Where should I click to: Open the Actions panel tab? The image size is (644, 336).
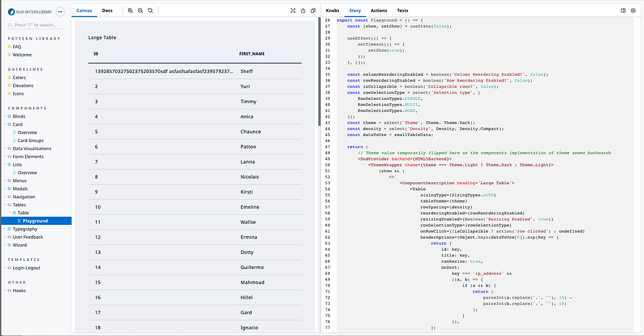pos(379,11)
